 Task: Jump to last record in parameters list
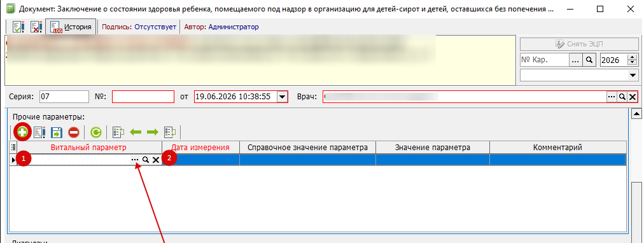(170, 132)
